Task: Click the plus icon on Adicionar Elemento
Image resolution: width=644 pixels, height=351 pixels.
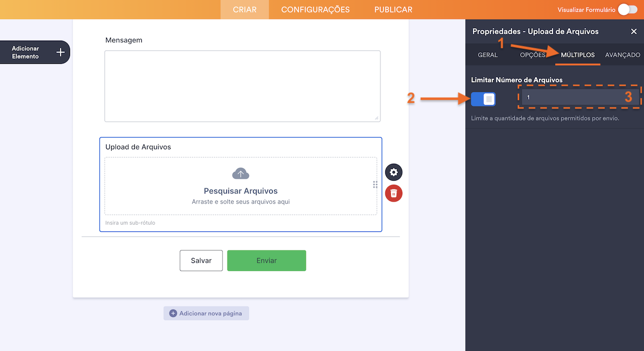Action: click(60, 52)
